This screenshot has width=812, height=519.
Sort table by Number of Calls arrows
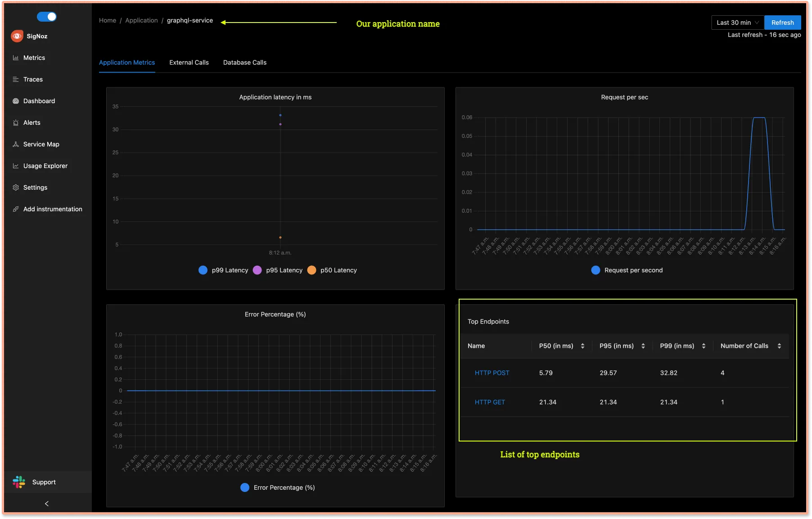click(779, 346)
